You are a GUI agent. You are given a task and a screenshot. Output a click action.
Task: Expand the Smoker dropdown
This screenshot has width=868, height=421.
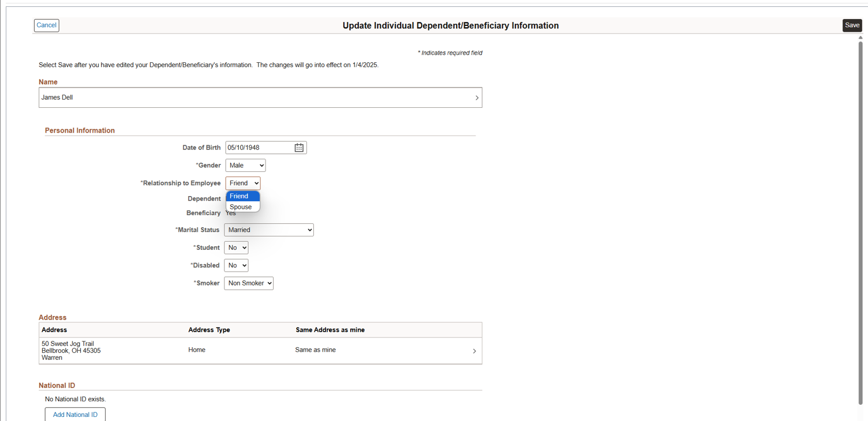pos(249,284)
